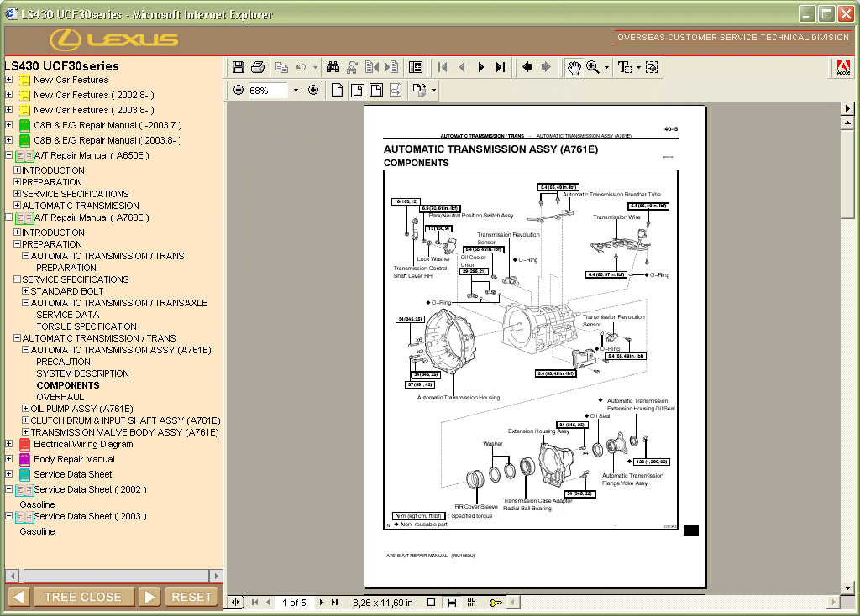Expand CLUTCH DRUM & INPUT SHAFT ASSY (A761E)
The image size is (860, 616).
25,420
